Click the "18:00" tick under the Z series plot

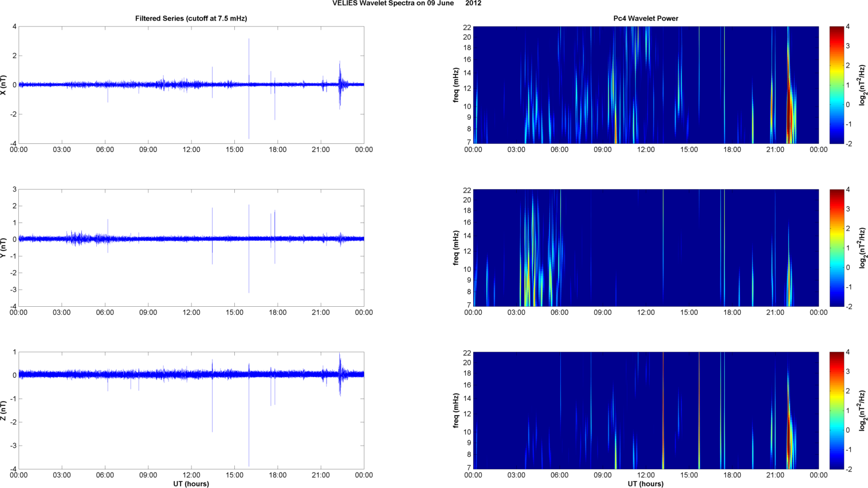tap(278, 475)
